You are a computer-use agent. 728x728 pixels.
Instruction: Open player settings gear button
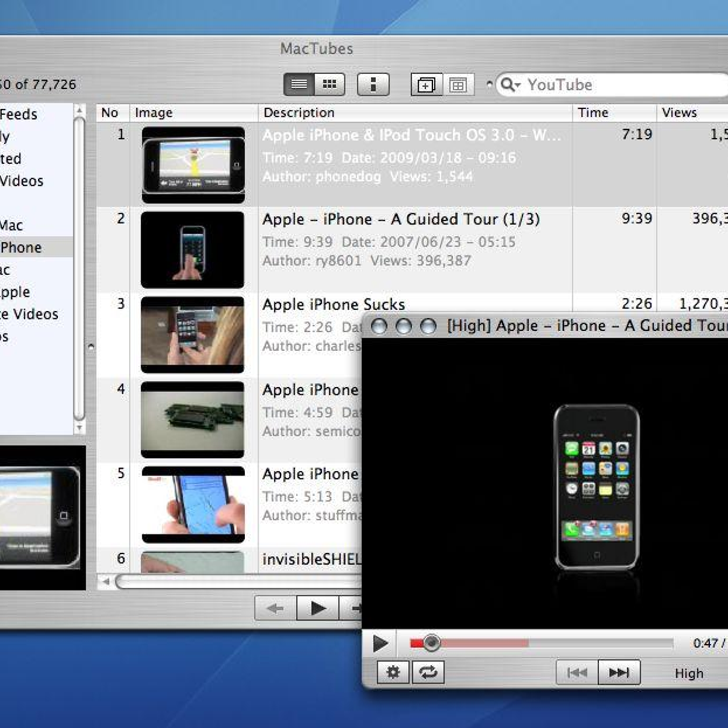[x=393, y=672]
